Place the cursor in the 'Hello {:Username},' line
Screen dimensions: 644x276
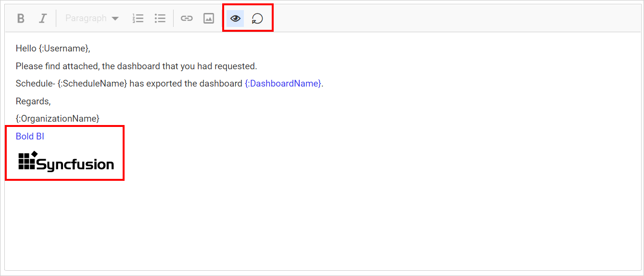click(53, 48)
